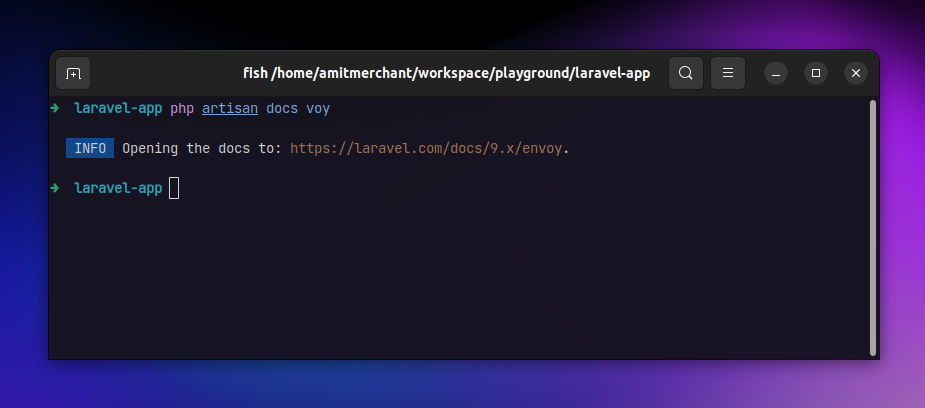Click the text Opening the docs to:
925x408 pixels.
202,149
